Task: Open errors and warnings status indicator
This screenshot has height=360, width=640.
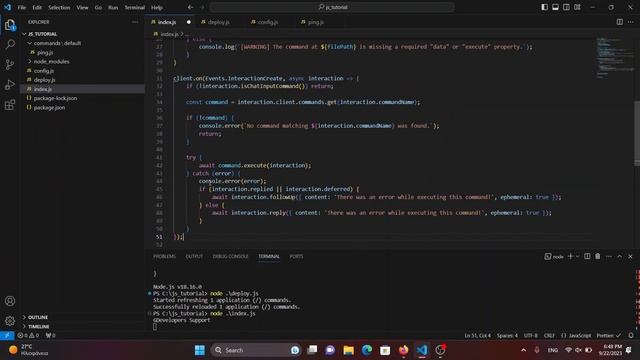Action: pyautogui.click(x=28, y=336)
